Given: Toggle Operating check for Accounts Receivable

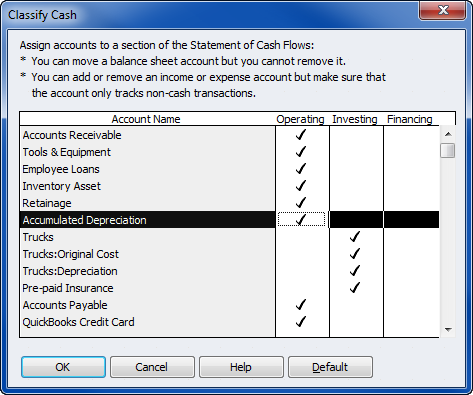Looking at the screenshot, I should click(302, 135).
